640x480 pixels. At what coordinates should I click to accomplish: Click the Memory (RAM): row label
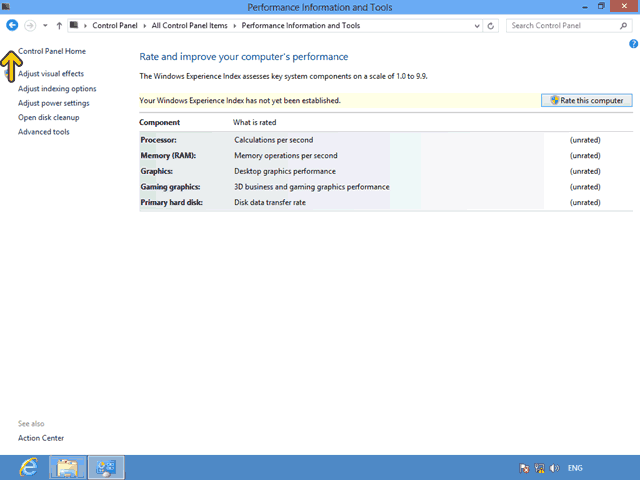pyautogui.click(x=168, y=156)
